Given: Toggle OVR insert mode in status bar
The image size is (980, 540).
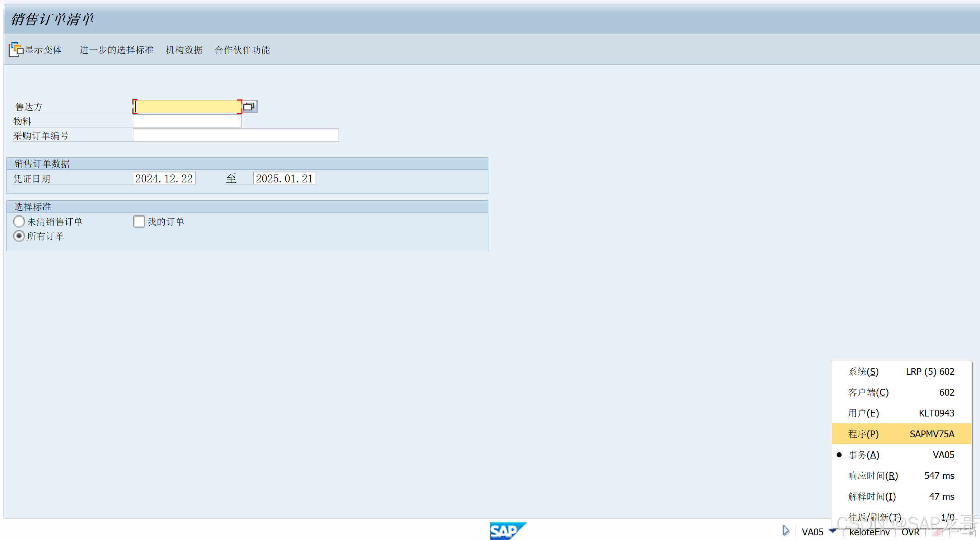Looking at the screenshot, I should (910, 532).
